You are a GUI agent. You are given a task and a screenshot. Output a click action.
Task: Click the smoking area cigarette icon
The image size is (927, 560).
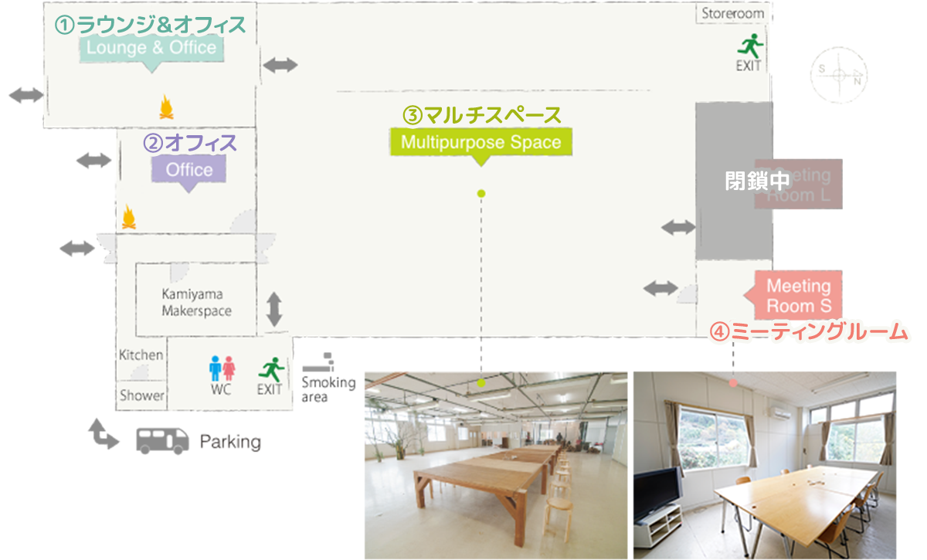[x=317, y=361]
